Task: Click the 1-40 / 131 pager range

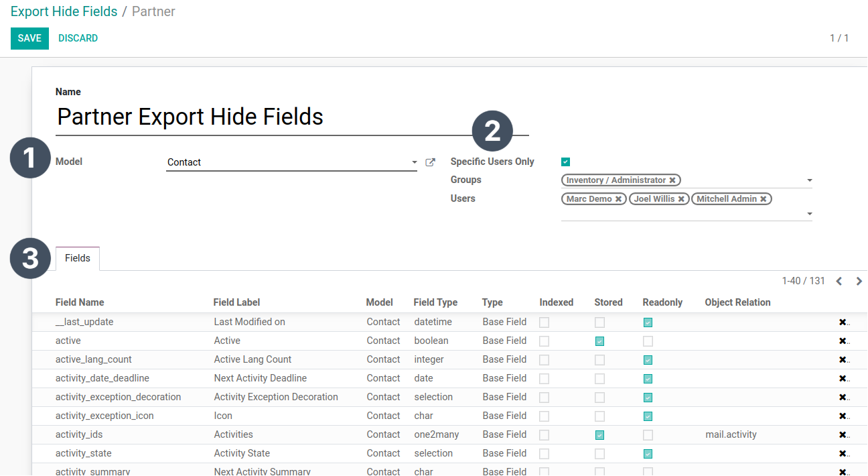Action: pos(804,281)
